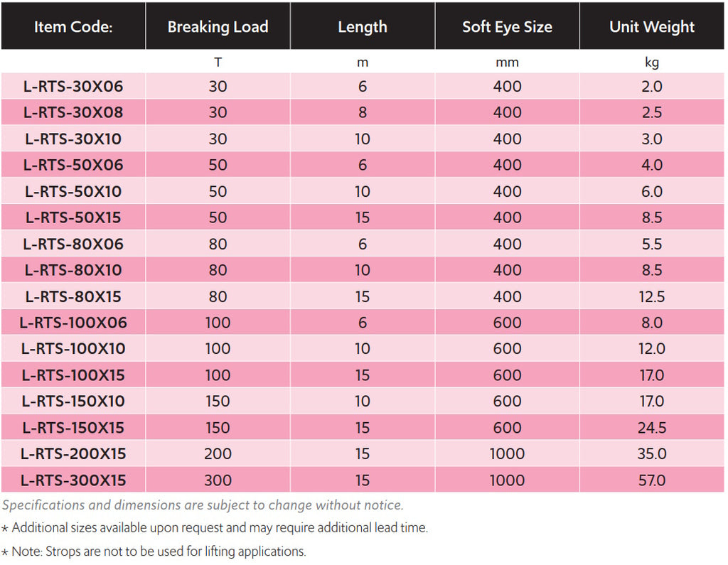
Task: Select item code L-RTS-300X15
Action: 73,480
